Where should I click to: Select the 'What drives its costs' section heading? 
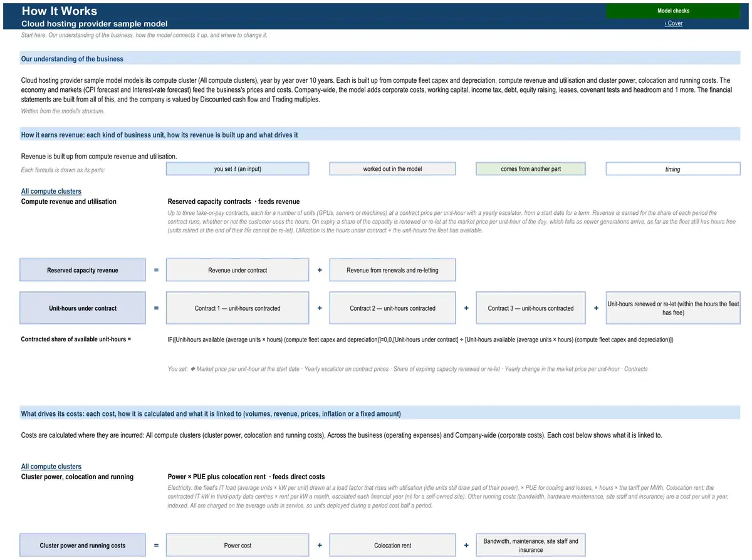point(211,413)
